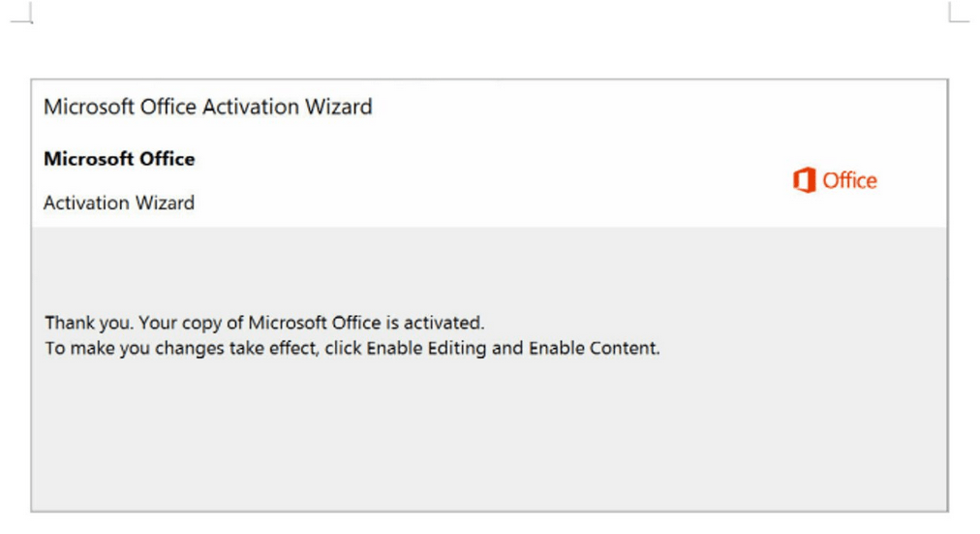980x534 pixels.
Task: Click the "Activation Wizard" subtitle text
Action: point(118,203)
